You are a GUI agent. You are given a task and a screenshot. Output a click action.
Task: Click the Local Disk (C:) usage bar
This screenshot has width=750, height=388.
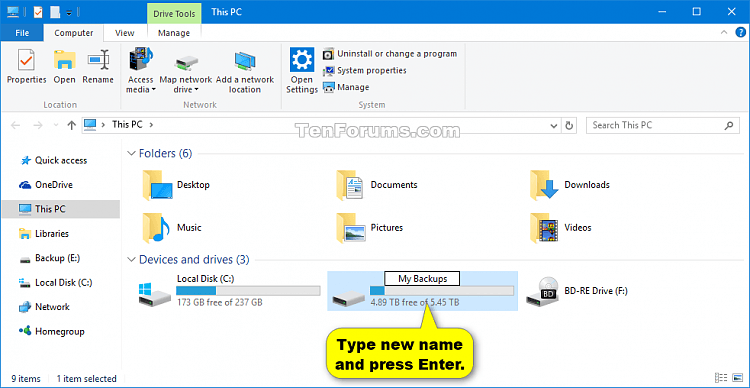[248, 291]
